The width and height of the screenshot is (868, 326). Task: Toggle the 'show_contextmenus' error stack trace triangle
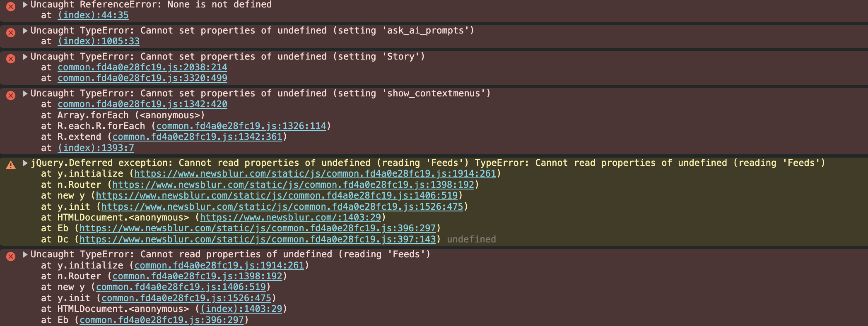25,93
